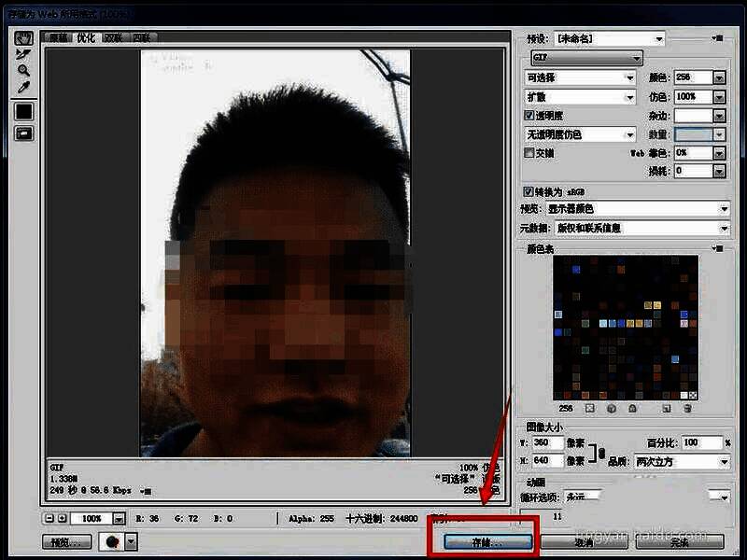Open the 品质 两次立方 quality dropdown
Screen dimensions: 747x560
coord(723,461)
